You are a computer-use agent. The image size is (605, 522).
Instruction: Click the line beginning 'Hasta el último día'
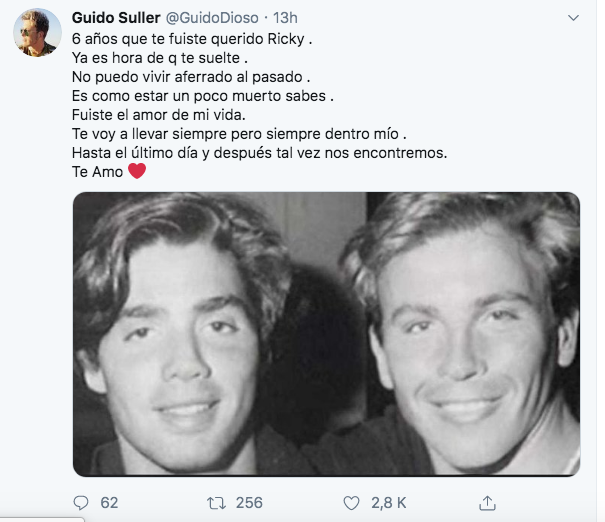pyautogui.click(x=260, y=153)
